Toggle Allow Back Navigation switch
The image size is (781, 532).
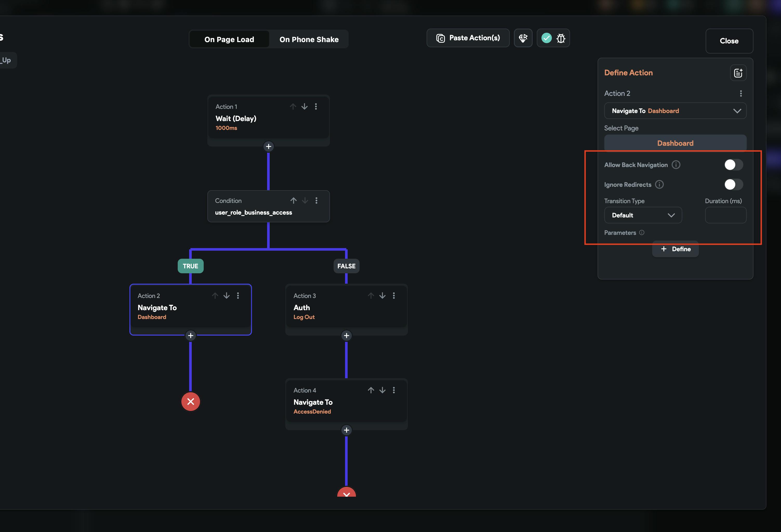[733, 165]
